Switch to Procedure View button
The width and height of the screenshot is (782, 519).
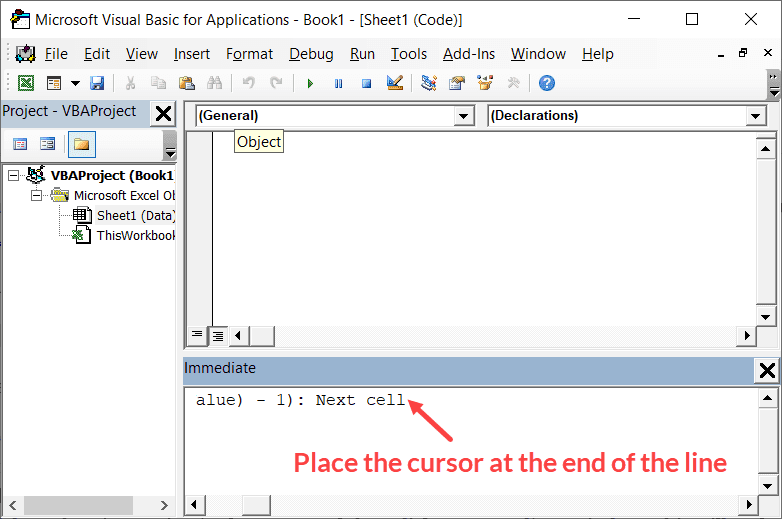click(197, 336)
